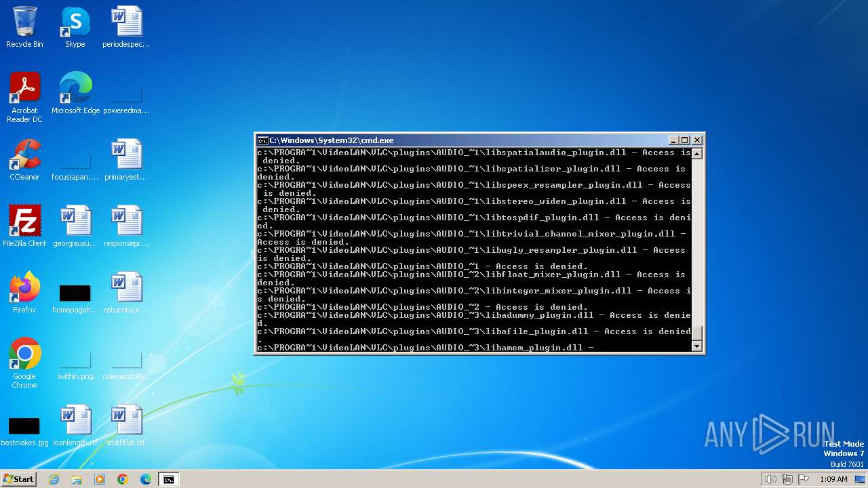Click the libstereo_widen_plugin.dll output line

474,205
